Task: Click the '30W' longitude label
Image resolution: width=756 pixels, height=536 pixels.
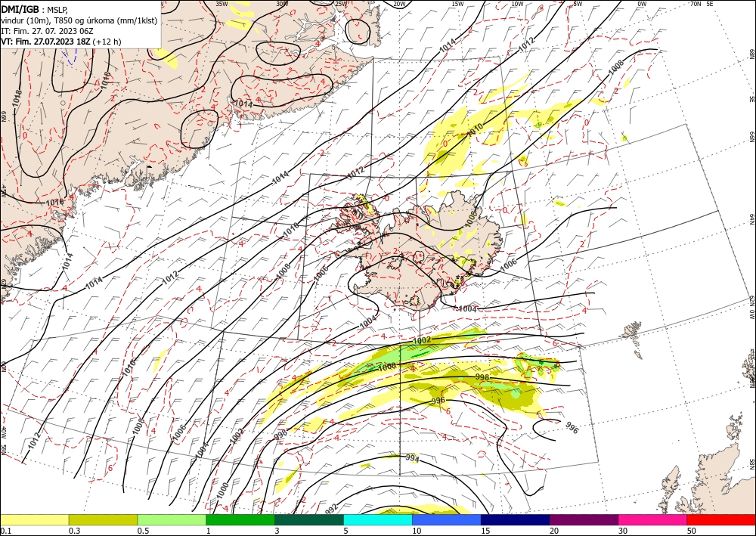Action: click(282, 4)
